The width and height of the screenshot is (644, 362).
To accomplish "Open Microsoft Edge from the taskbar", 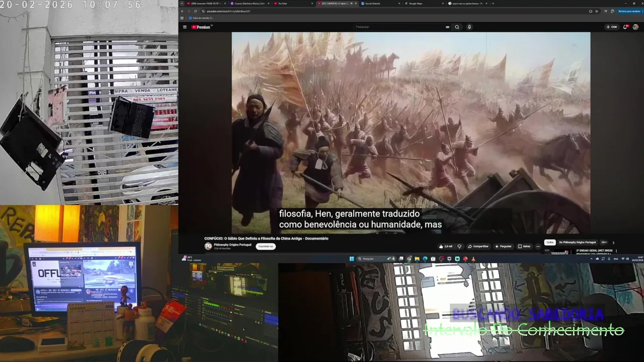I will 425,259.
